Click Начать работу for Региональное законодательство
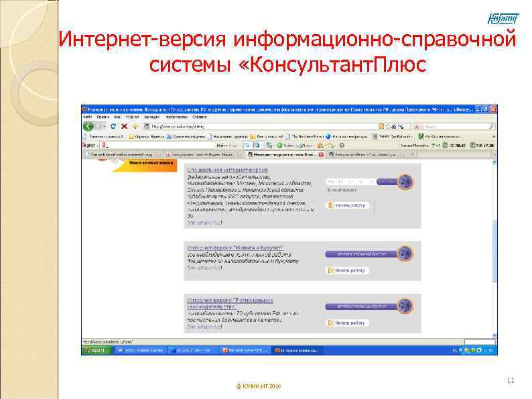532x399 pixels. (x=347, y=323)
